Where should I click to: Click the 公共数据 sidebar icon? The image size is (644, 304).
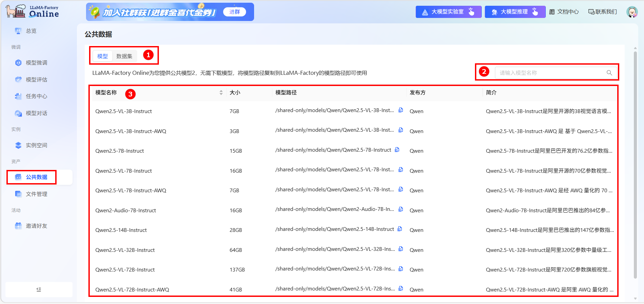(18, 177)
